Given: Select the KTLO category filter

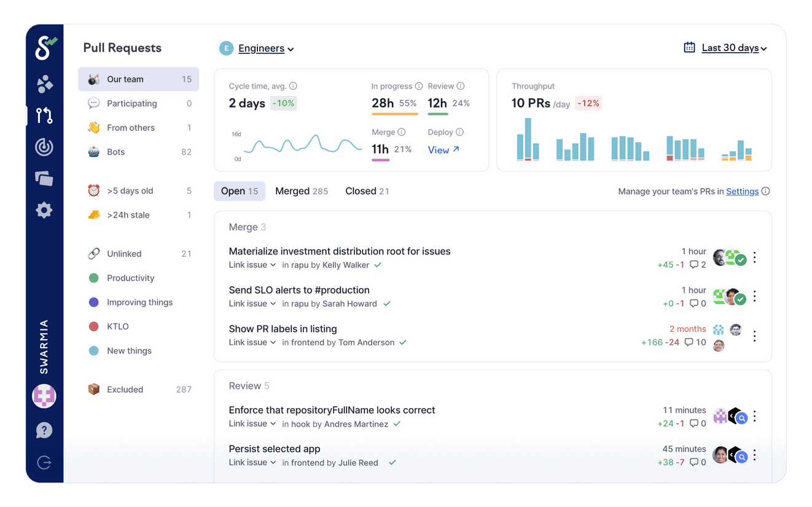Looking at the screenshot, I should point(117,326).
